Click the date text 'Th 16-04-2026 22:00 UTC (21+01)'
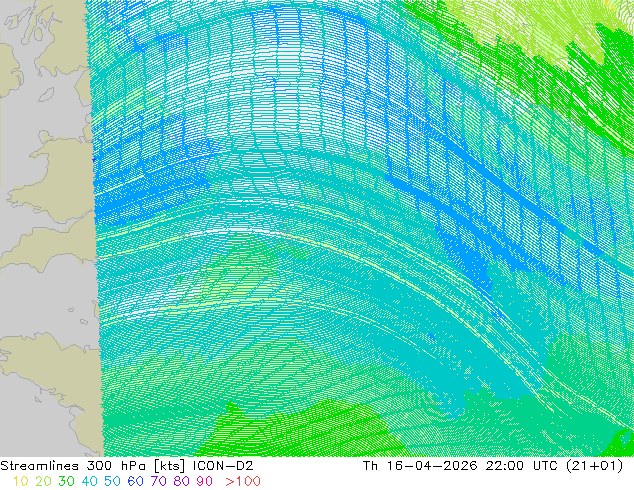The height and width of the screenshot is (490, 634). point(493,466)
